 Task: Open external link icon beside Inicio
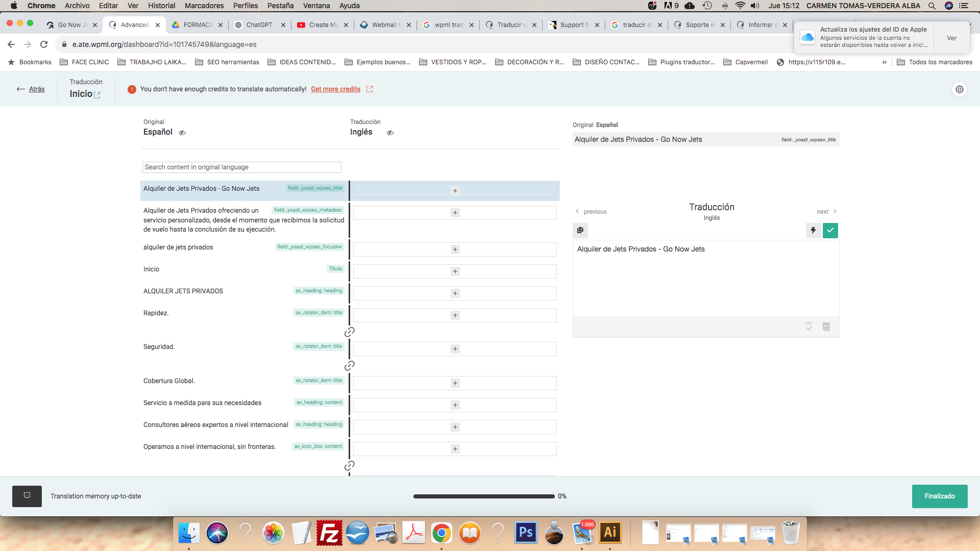(x=97, y=95)
